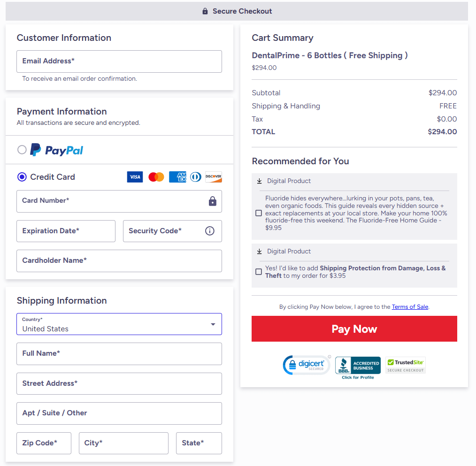
Task: Add Shipping Protection to the order
Action: 259,271
